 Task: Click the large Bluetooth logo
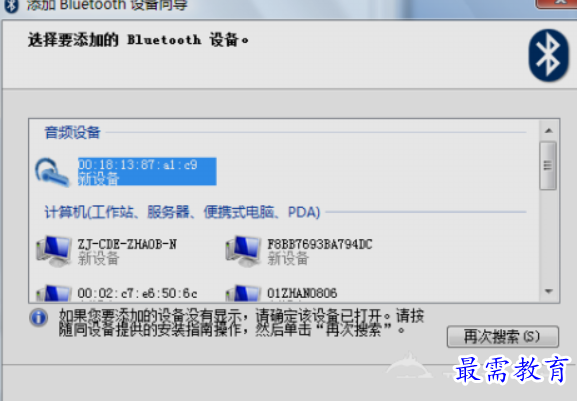[548, 55]
